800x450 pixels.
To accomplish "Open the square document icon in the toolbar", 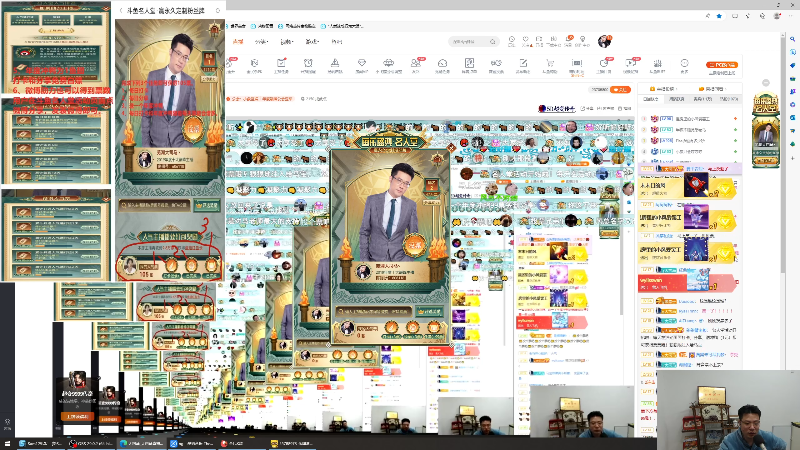I will coord(469,63).
